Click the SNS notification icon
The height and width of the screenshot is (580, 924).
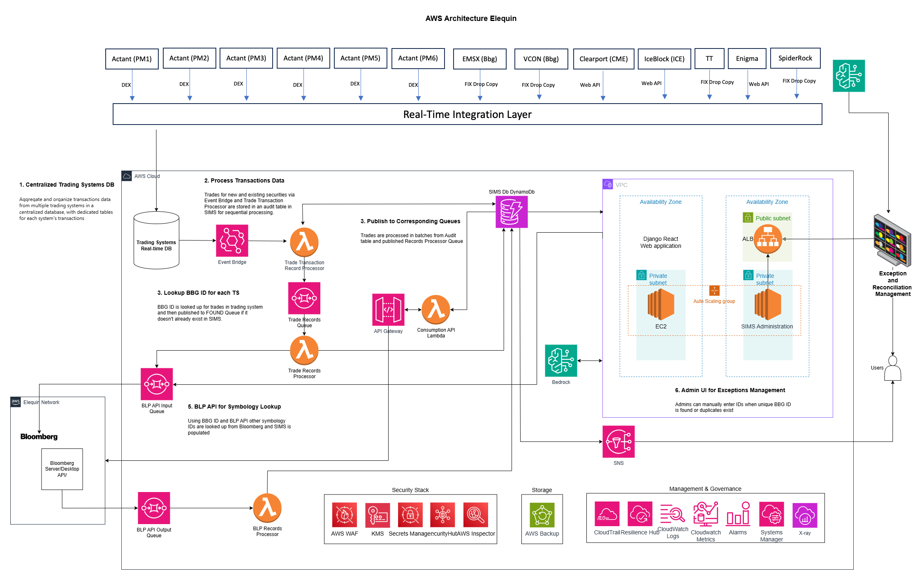[x=618, y=441]
